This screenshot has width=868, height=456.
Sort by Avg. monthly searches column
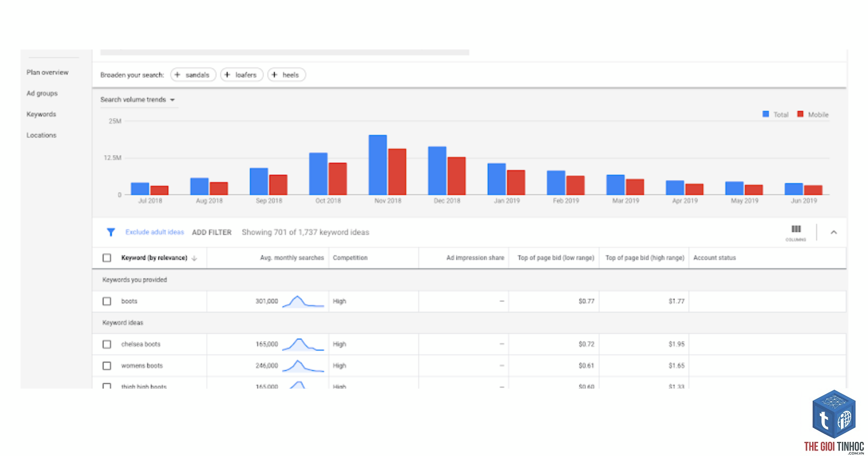point(292,258)
